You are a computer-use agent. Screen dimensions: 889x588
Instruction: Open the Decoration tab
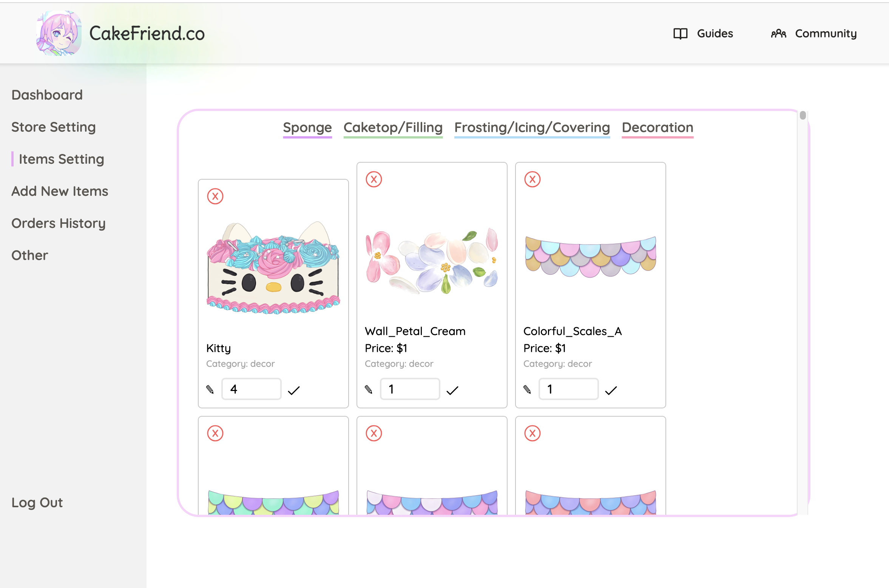point(657,128)
